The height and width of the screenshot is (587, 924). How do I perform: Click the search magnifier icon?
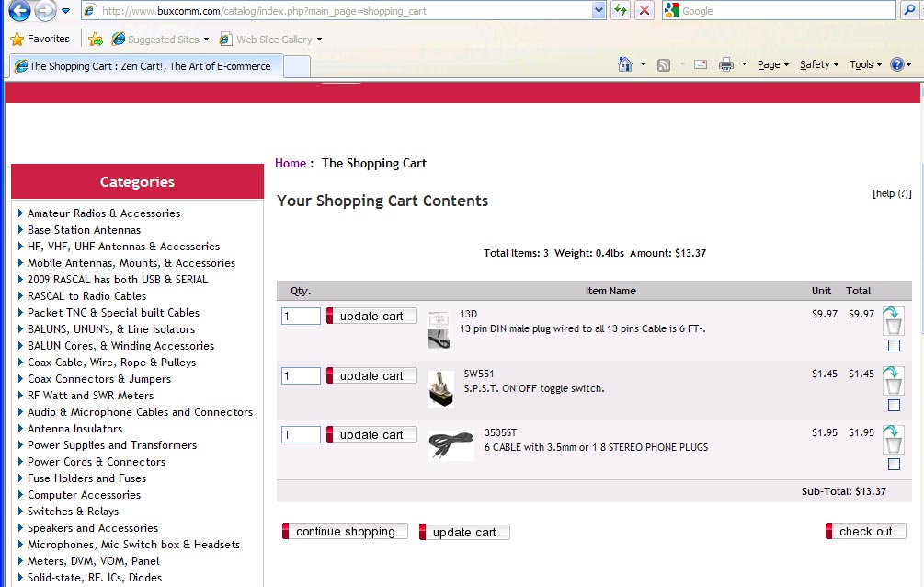click(x=910, y=11)
